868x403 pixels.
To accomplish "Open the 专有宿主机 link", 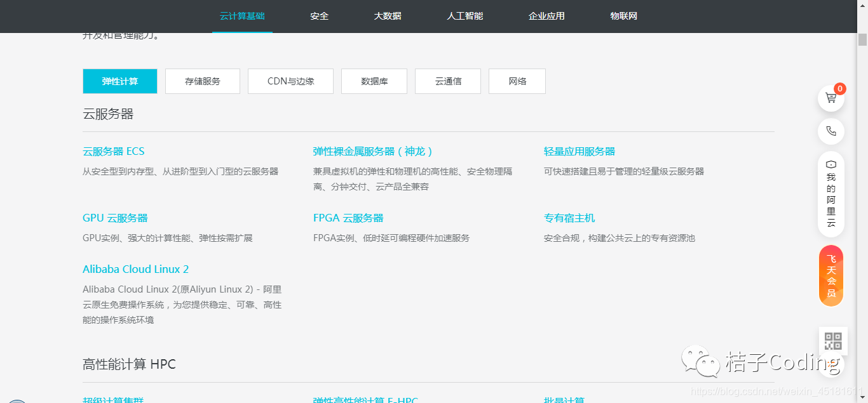I will point(569,218).
